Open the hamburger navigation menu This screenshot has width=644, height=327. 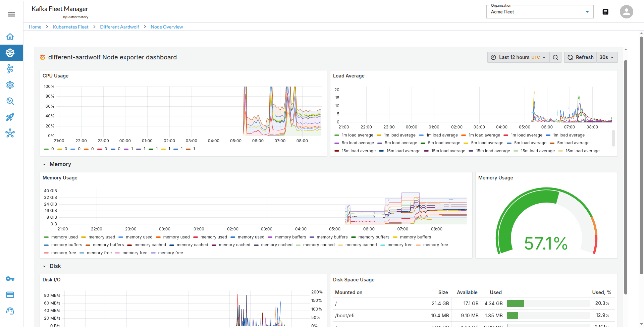(11, 14)
